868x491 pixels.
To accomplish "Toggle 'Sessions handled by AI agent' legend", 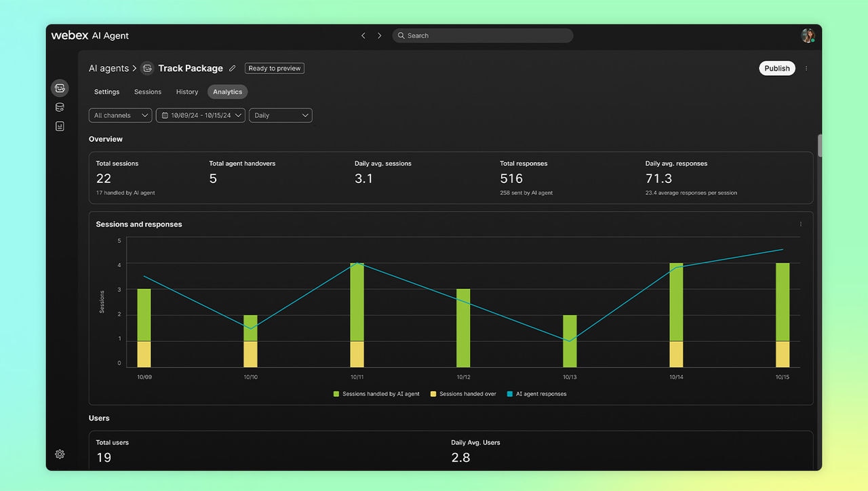I will click(376, 394).
